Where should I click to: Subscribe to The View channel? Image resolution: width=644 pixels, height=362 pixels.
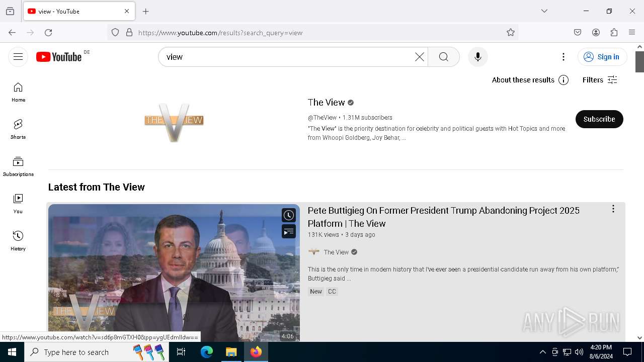click(x=599, y=119)
